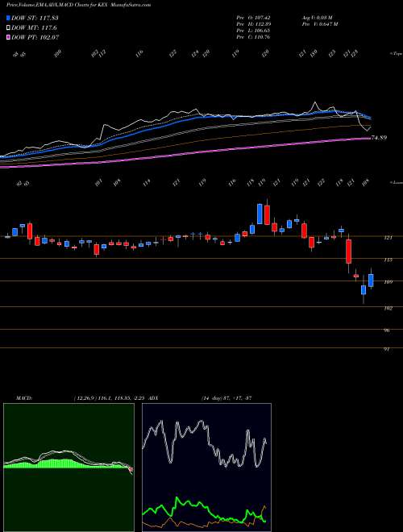Click the ADX indicator chart panel
The image size is (403, 532).
(206, 468)
